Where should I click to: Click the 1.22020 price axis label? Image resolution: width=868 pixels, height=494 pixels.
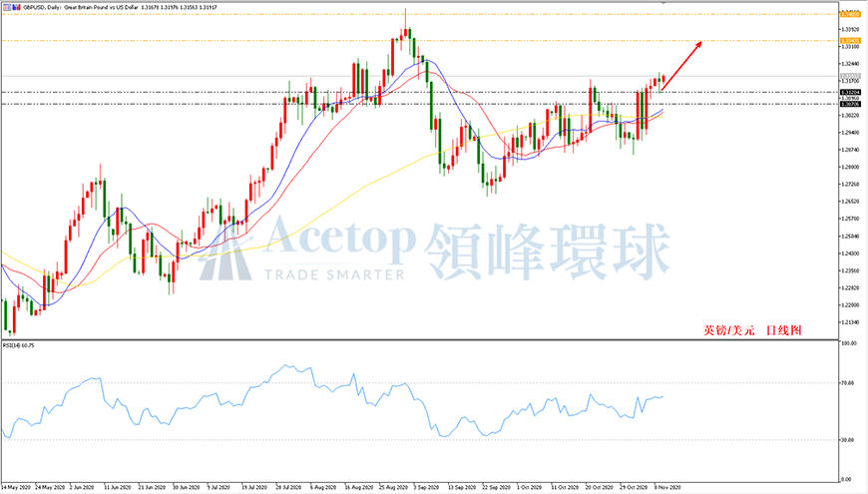click(850, 305)
